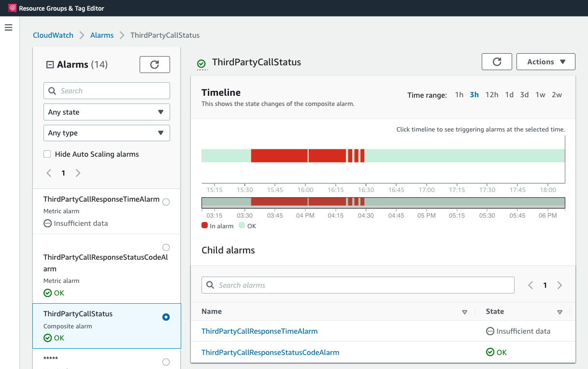Set time range to 1d
The width and height of the screenshot is (588, 369).
pyautogui.click(x=509, y=95)
